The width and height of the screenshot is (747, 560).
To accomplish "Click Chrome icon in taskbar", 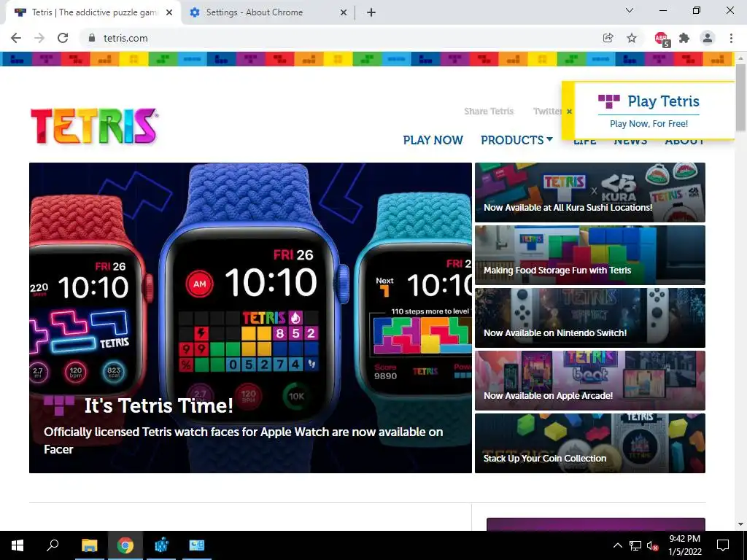I will (125, 545).
